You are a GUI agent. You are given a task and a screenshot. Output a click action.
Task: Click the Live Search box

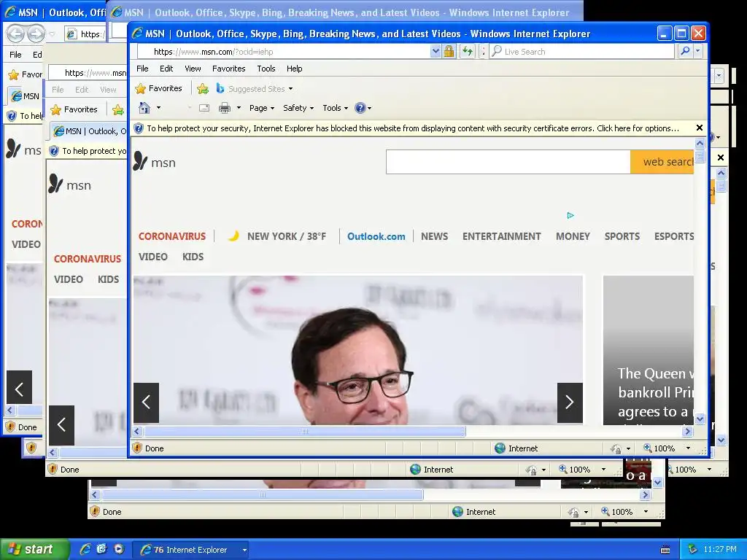[x=583, y=52]
